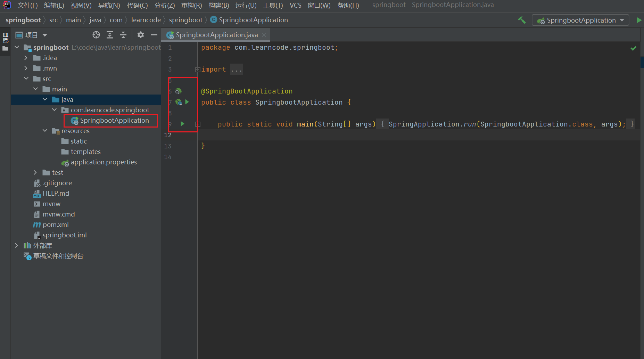The width and height of the screenshot is (644, 359).
Task: Expand the 外部库 node
Action: [17, 245]
